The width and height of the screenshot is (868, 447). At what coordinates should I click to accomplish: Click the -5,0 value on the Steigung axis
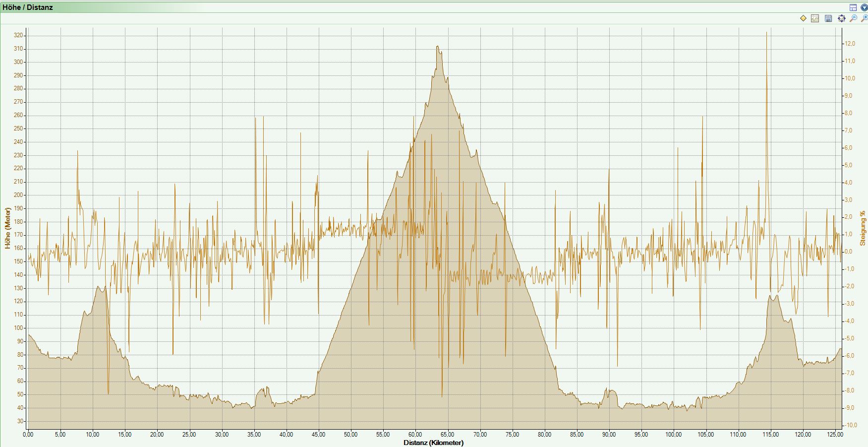pyautogui.click(x=850, y=338)
